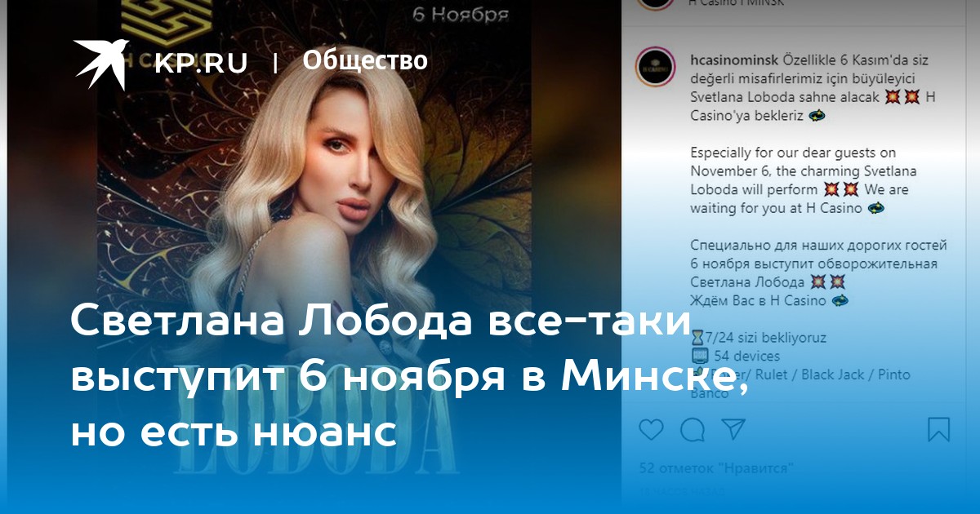Image resolution: width=980 pixels, height=514 pixels.
Task: Open the hcasinominsk username link
Action: click(734, 60)
